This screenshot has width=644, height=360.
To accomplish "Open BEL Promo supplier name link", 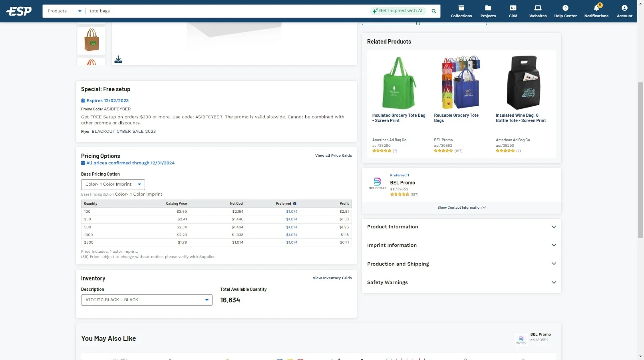I will pos(402,183).
